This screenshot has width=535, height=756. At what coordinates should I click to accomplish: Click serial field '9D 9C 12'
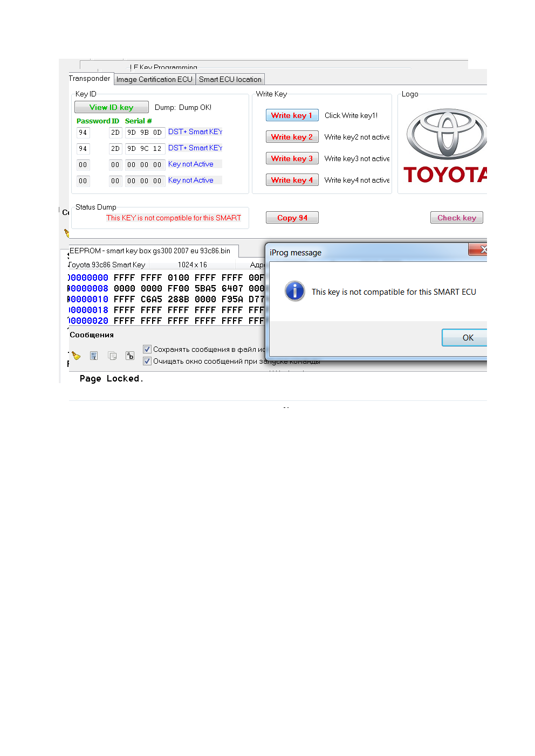click(x=145, y=149)
